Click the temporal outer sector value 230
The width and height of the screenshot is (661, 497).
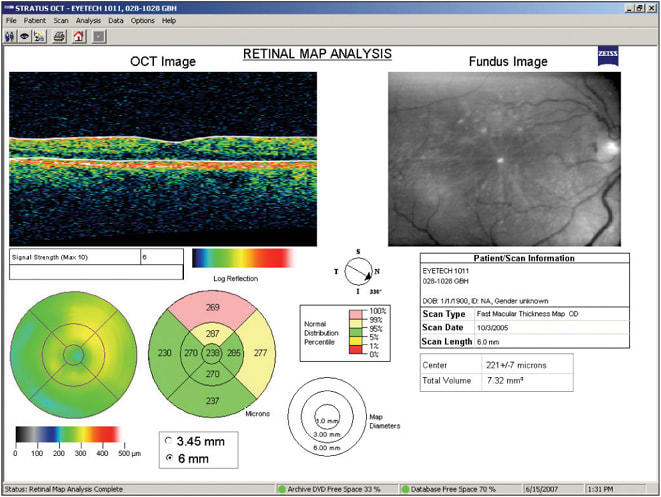[164, 352]
